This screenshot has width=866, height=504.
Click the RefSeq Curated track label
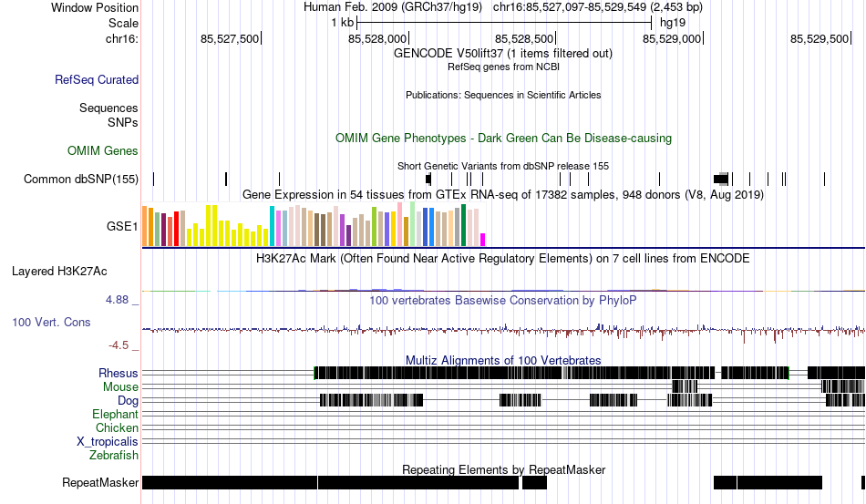tap(96, 79)
